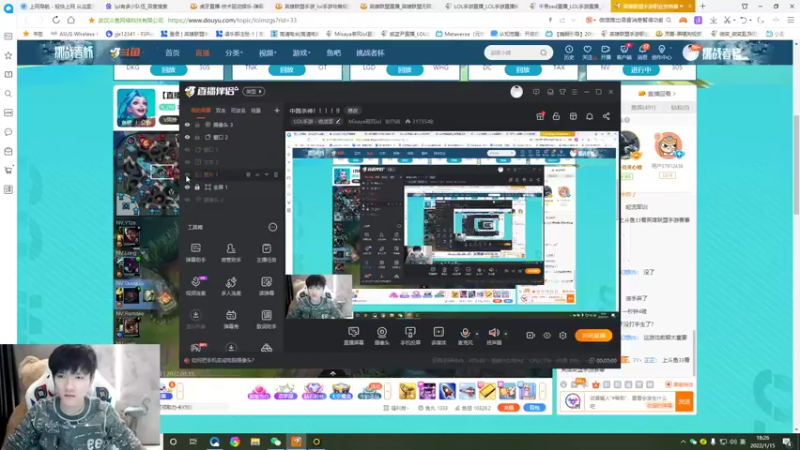The image size is (800, 450).
Task: Toggle lock on 全屏 1 source
Action: [x=197, y=187]
